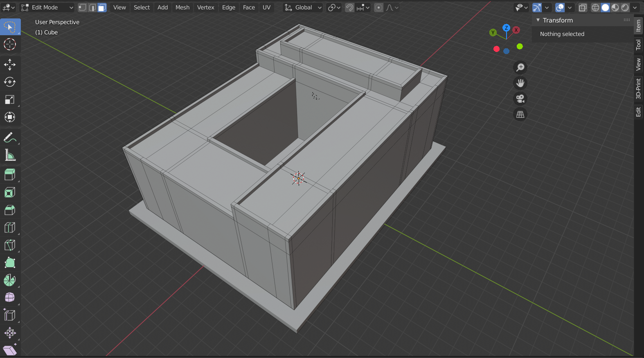Open the Global transform orientation dropdown
Viewport: 644px width, 358px height.
pos(303,7)
